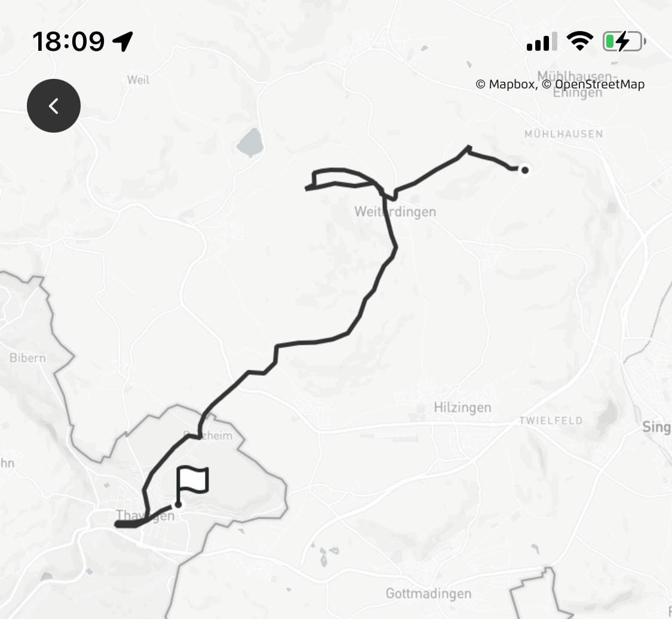This screenshot has height=619, width=672.
Task: Tap the battery charging icon
Action: pyautogui.click(x=624, y=42)
